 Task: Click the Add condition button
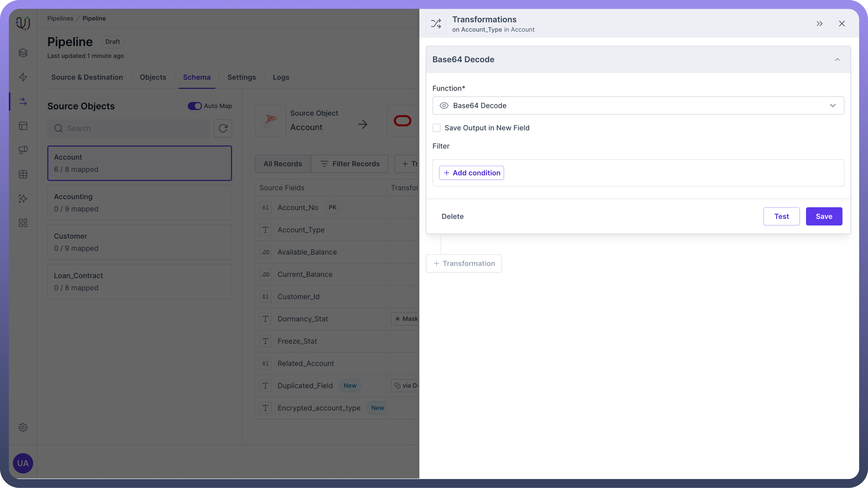pyautogui.click(x=471, y=173)
